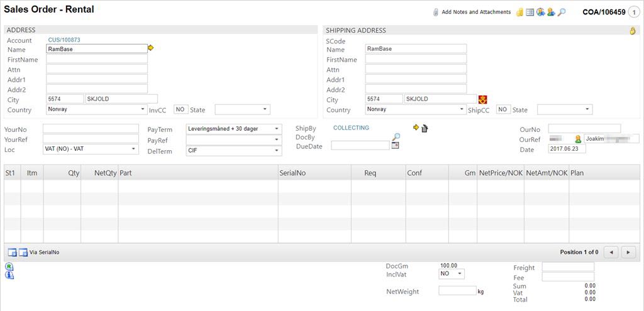Open customer account CUS/100873 link
This screenshot has width=644, height=311.
point(64,40)
